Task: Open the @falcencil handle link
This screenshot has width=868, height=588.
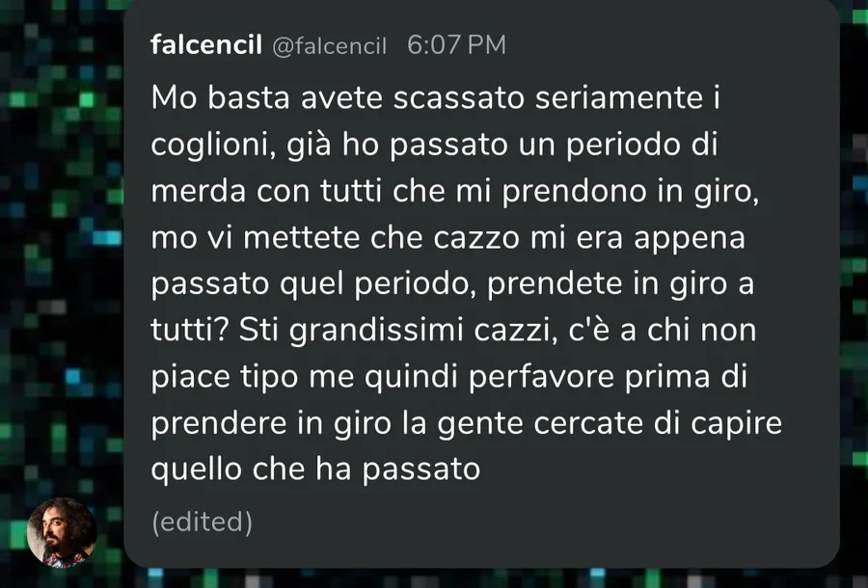Action: (x=330, y=46)
